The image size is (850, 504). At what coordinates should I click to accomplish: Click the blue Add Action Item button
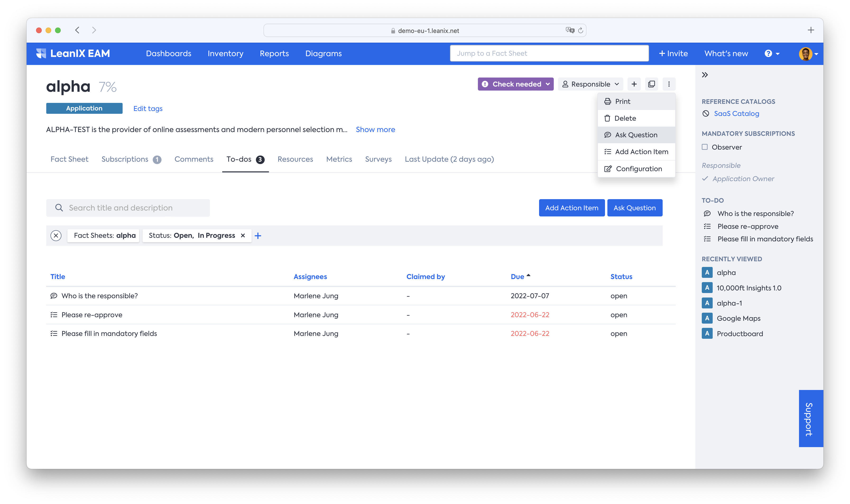pyautogui.click(x=572, y=207)
